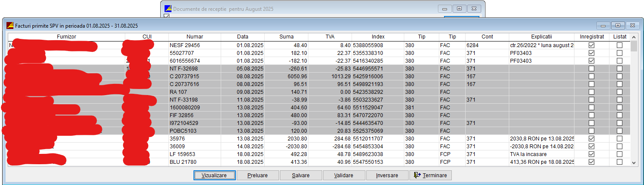Image resolution: width=644 pixels, height=185 pixels.
Task: Click the Inversare button
Action: pos(387,175)
